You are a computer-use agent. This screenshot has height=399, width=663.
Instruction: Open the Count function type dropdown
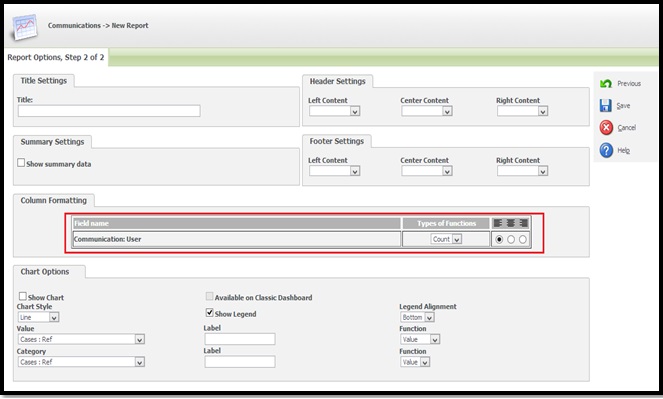446,239
